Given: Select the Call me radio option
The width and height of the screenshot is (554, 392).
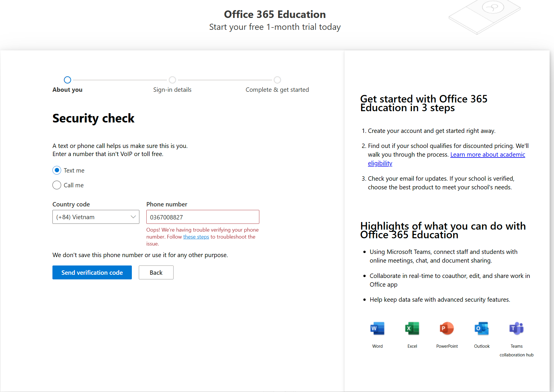Looking at the screenshot, I should pos(57,185).
